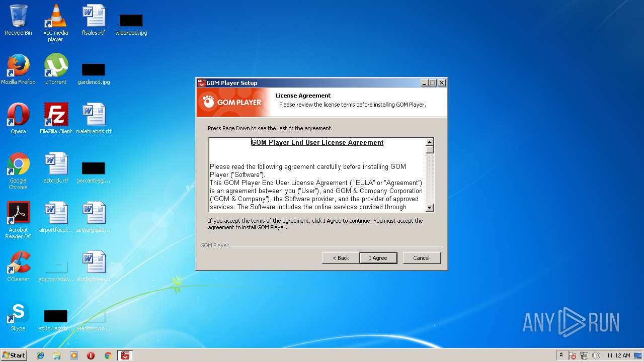Open the 11:12 AM taskbar clock
644x362 pixels.
pyautogui.click(x=618, y=355)
